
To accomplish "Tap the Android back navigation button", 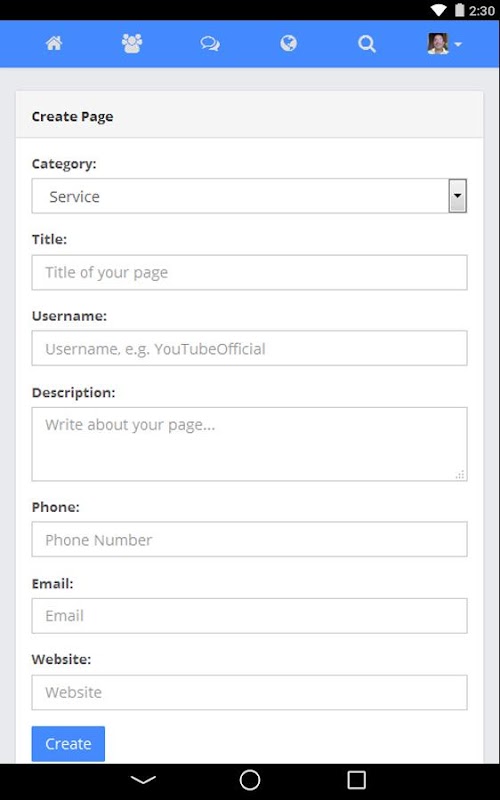I will pyautogui.click(x=143, y=780).
